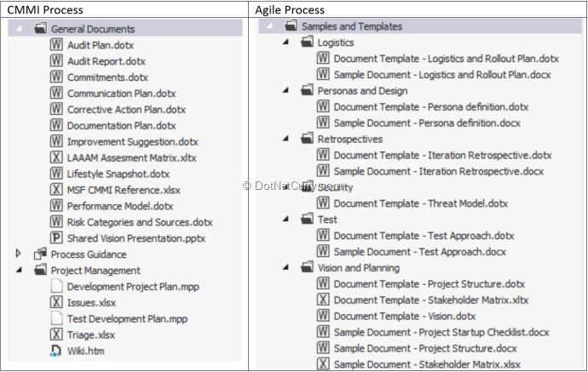Open Sample Document - Persona definition.docx

[x=427, y=123]
